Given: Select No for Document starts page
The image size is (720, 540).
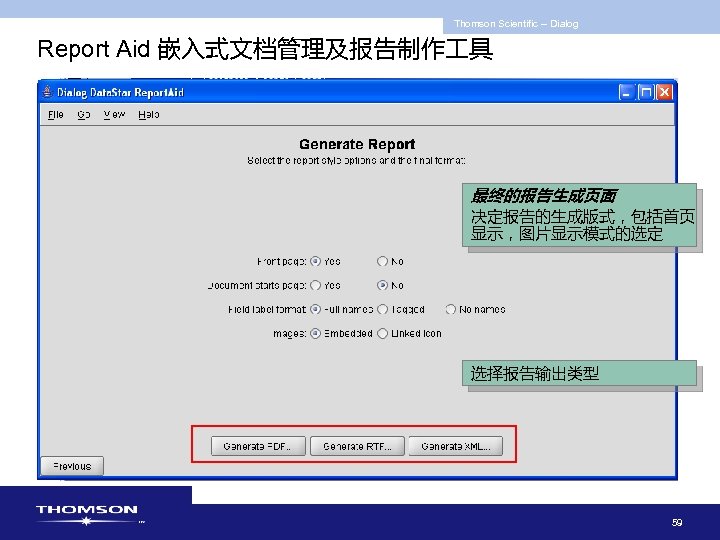Looking at the screenshot, I should (x=382, y=285).
